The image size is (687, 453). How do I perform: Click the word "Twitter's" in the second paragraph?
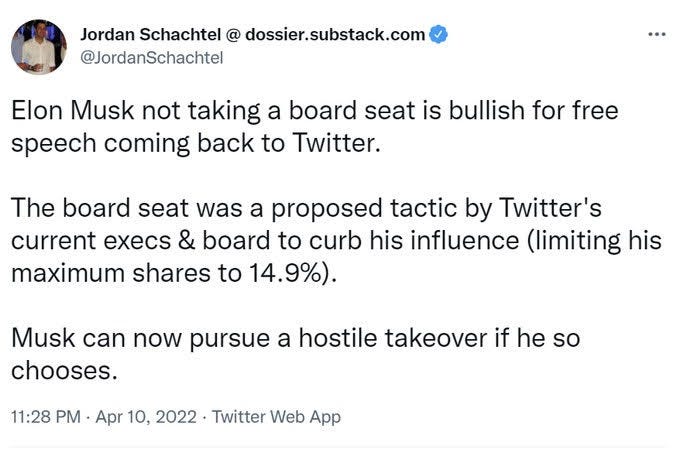tap(550, 208)
